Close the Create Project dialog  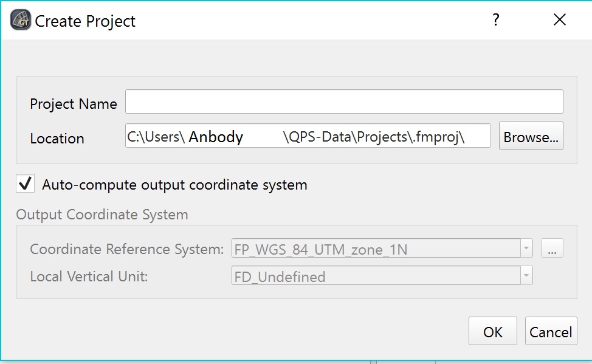point(560,20)
